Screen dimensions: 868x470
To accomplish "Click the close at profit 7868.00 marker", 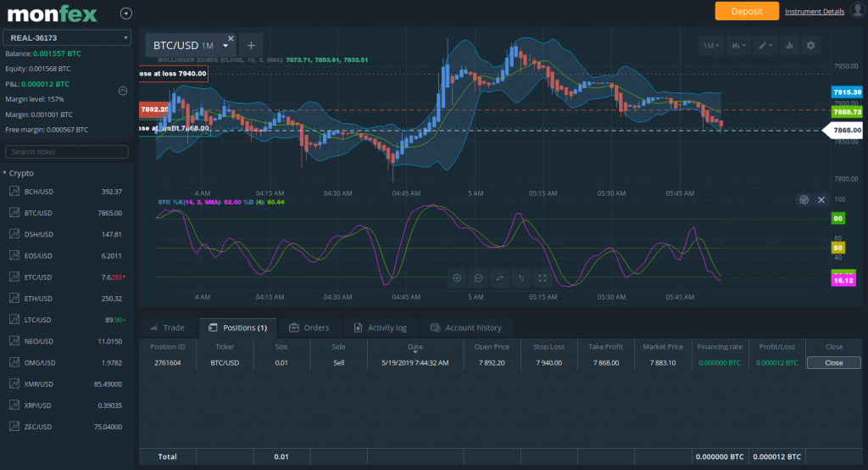I will click(x=175, y=128).
